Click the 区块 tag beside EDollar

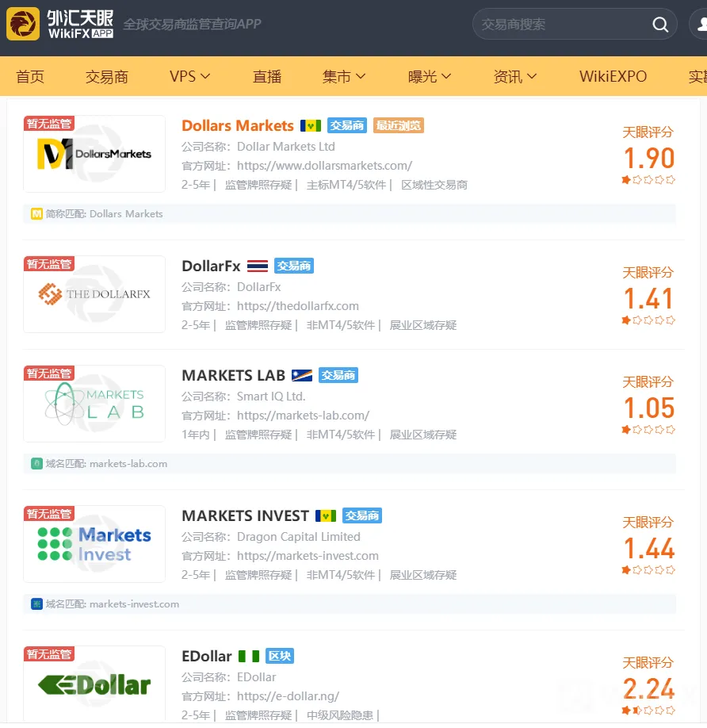(x=280, y=656)
